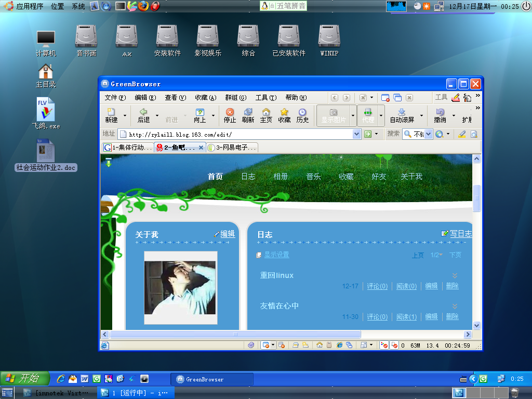Open the 群组(G) menu
This screenshot has height=399, width=532.
[236, 98]
